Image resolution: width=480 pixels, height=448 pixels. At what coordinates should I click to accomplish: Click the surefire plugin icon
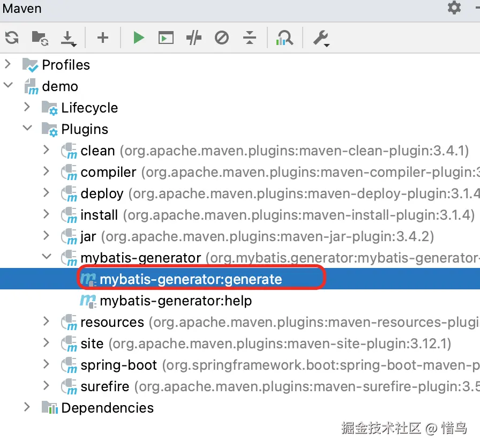point(69,386)
